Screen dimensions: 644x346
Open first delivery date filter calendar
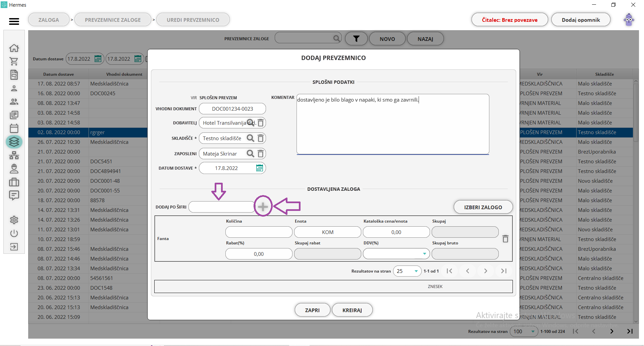click(98, 59)
